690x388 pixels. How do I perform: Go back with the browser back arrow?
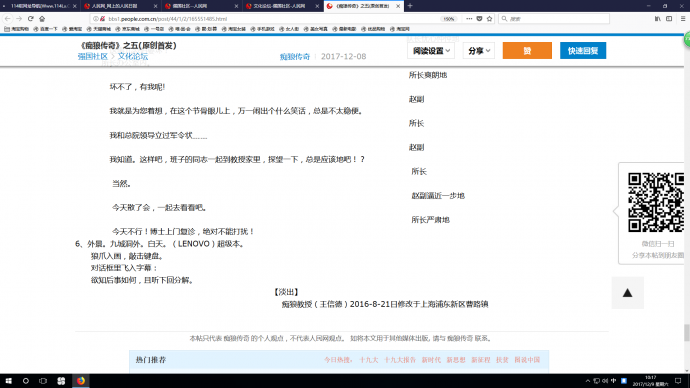click(x=7, y=19)
